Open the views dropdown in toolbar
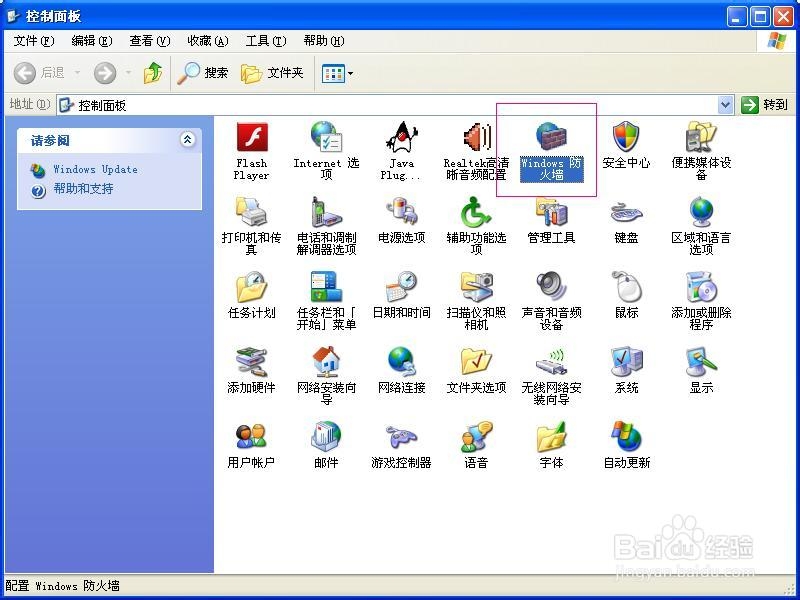 (x=337, y=73)
